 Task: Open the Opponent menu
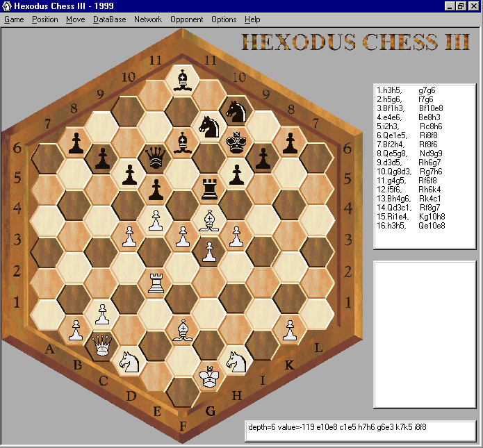187,19
